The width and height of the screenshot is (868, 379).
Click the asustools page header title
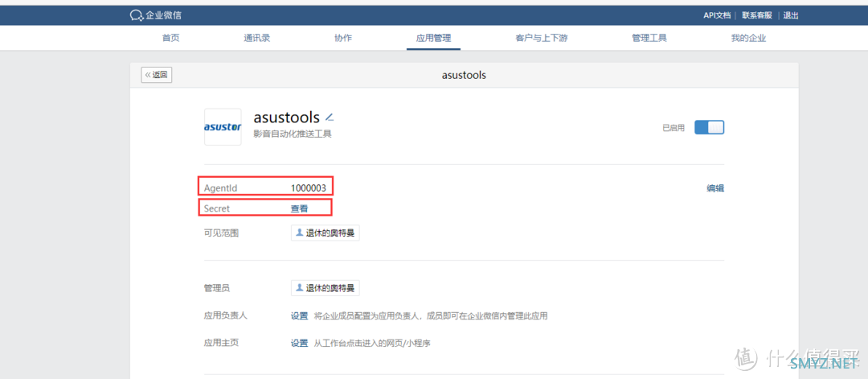[464, 75]
